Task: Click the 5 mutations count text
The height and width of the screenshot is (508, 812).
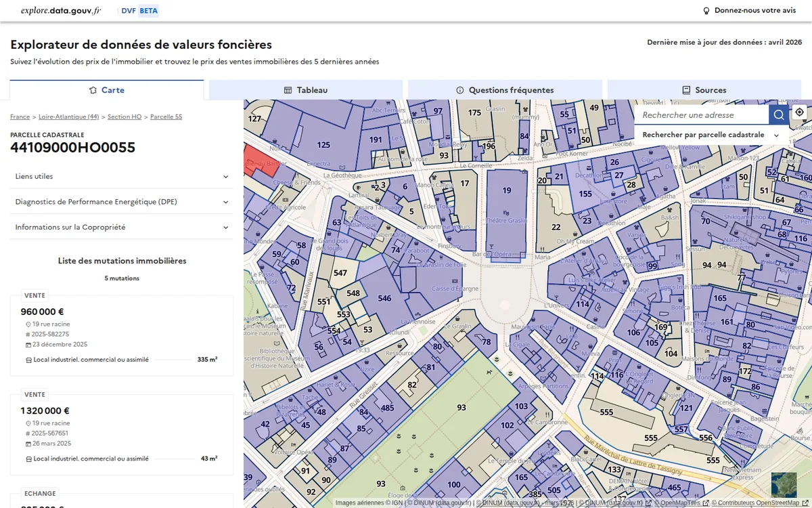Action: tap(122, 278)
